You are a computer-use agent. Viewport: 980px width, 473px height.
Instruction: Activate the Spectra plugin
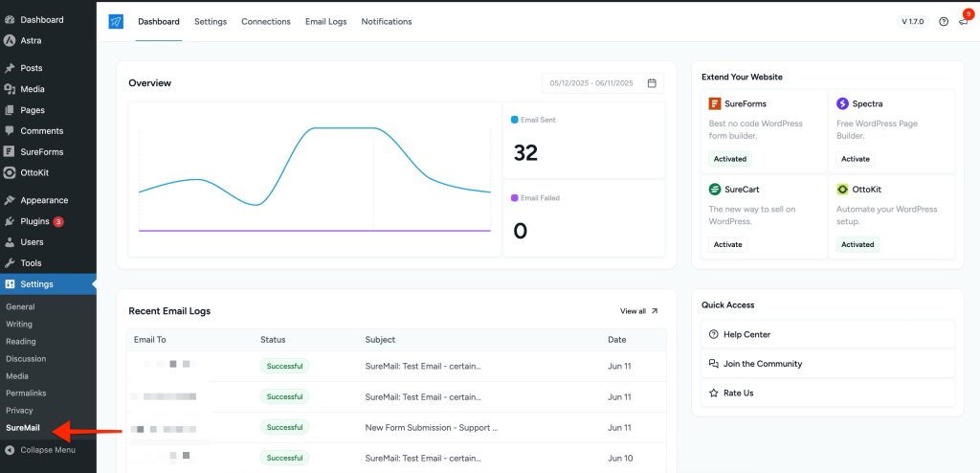[x=856, y=159]
